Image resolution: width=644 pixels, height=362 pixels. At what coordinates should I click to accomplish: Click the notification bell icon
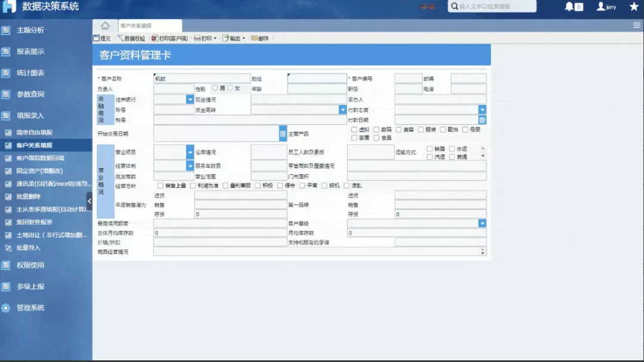click(x=569, y=7)
